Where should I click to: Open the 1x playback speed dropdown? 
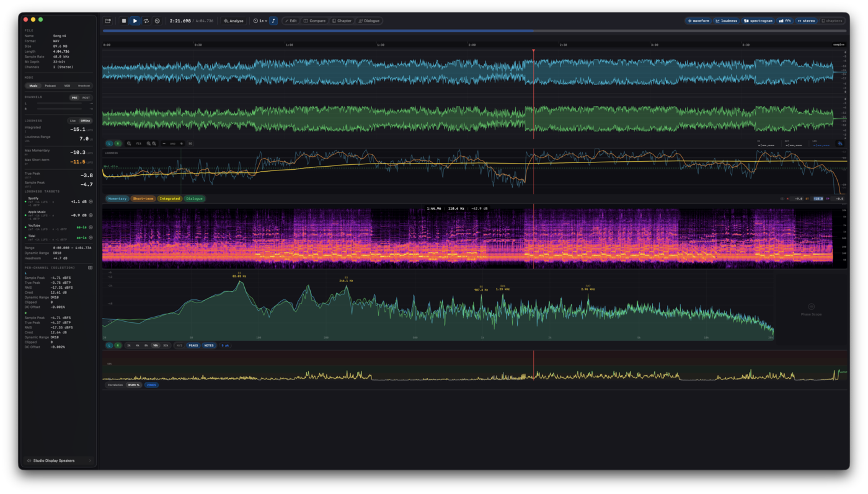point(260,21)
